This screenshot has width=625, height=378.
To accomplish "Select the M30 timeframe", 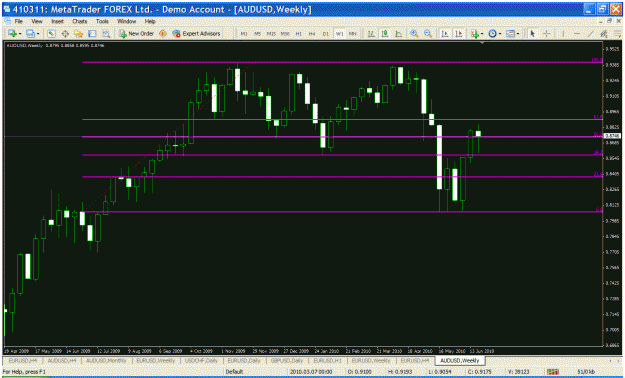I will pos(285,34).
